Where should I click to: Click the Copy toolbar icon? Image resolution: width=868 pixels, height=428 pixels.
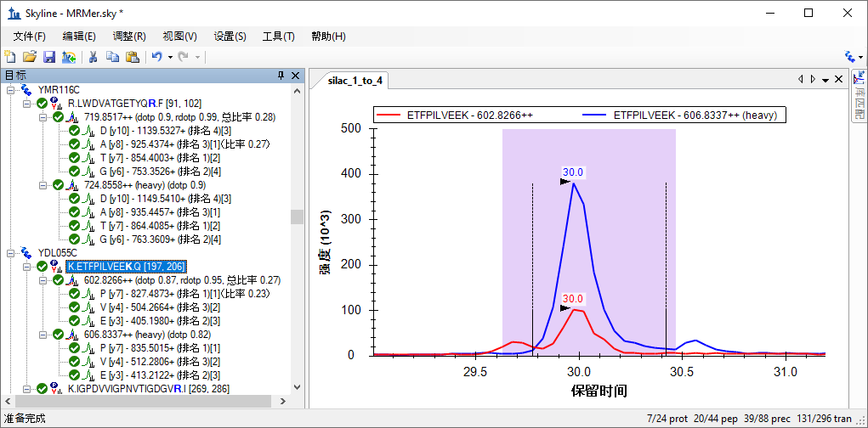[x=112, y=56]
